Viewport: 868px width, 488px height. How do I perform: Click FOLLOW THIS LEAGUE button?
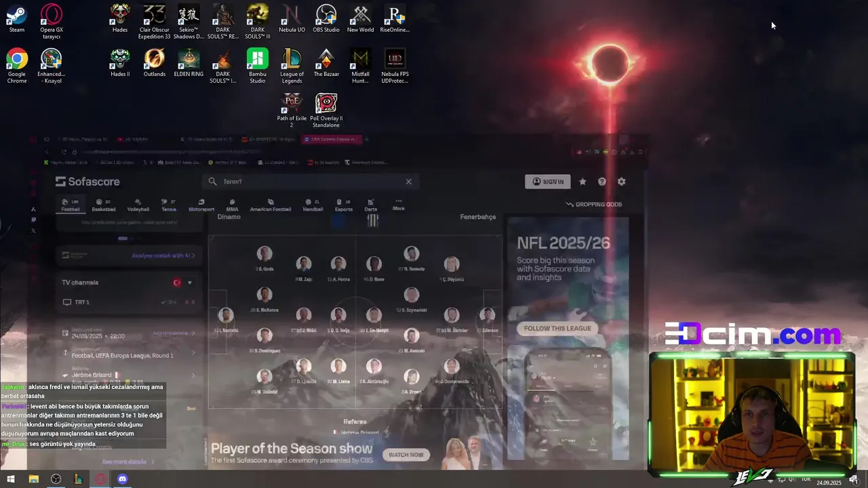coord(557,329)
